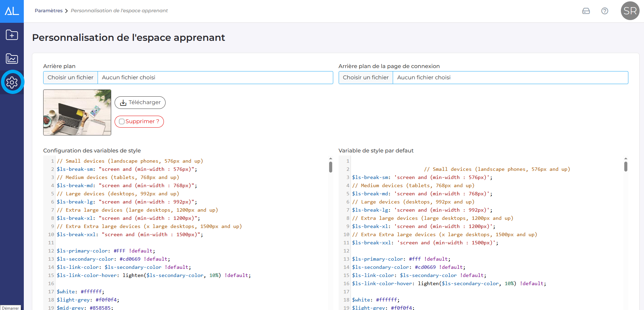The height and width of the screenshot is (310, 644).
Task: Open the help question mark icon
Action: [605, 11]
